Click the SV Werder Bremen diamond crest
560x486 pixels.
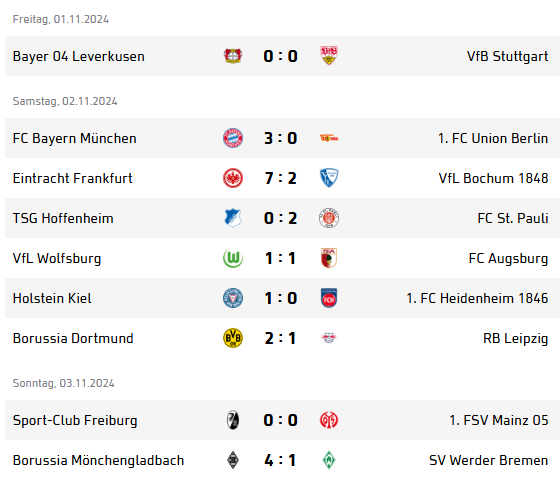point(329,460)
